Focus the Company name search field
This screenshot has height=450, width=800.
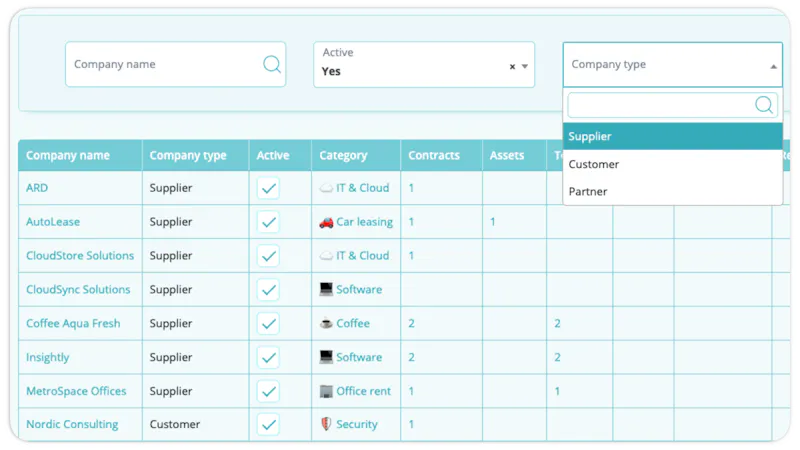(x=176, y=64)
